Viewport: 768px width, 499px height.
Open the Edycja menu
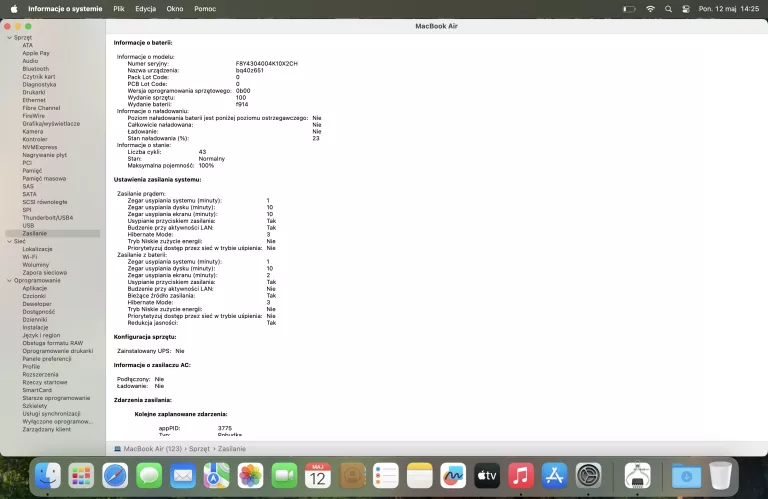145,9
